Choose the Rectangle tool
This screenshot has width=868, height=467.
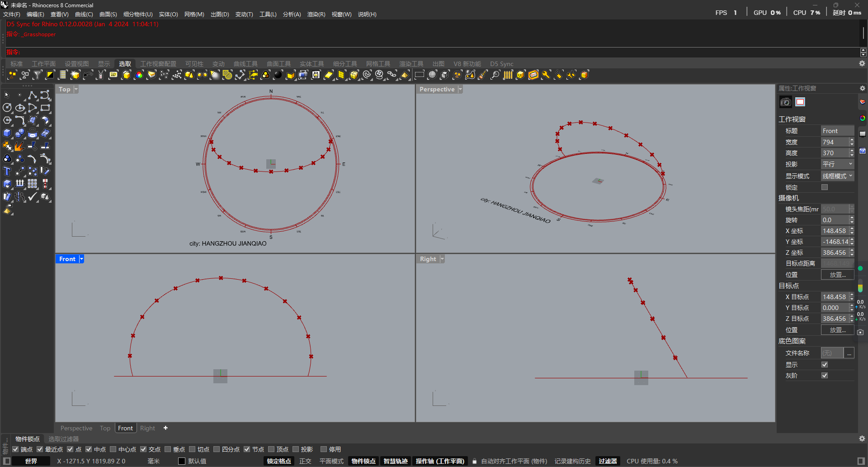[x=45, y=108]
